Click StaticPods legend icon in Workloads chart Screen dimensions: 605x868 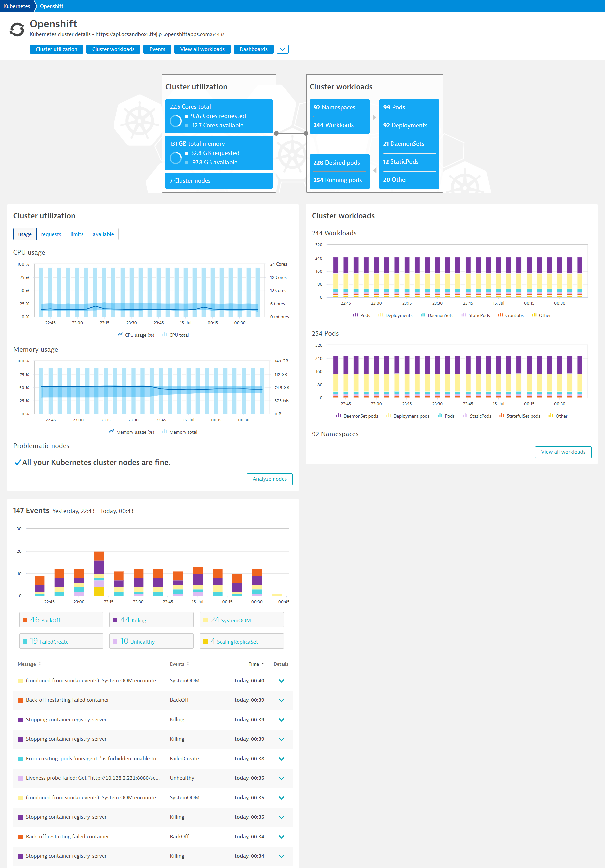[464, 315]
